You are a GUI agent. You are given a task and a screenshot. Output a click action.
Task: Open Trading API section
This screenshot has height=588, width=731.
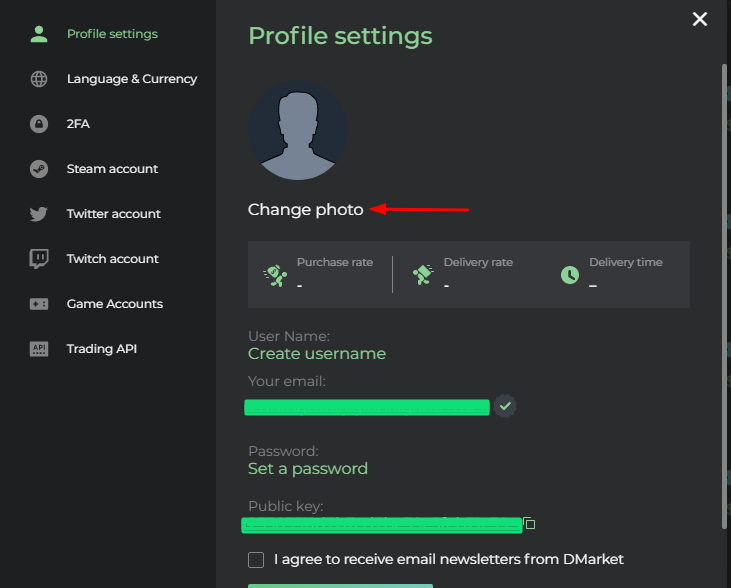pyautogui.click(x=102, y=349)
